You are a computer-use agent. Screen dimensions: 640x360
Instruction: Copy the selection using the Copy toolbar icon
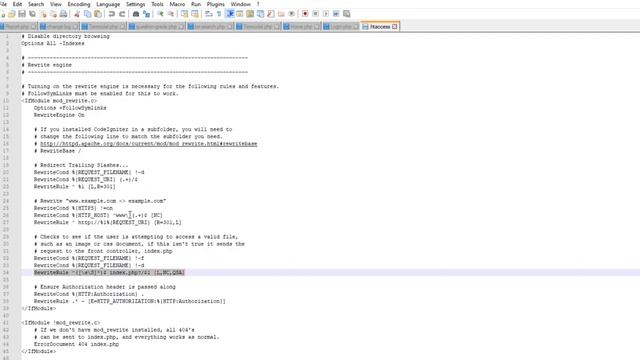(87, 14)
